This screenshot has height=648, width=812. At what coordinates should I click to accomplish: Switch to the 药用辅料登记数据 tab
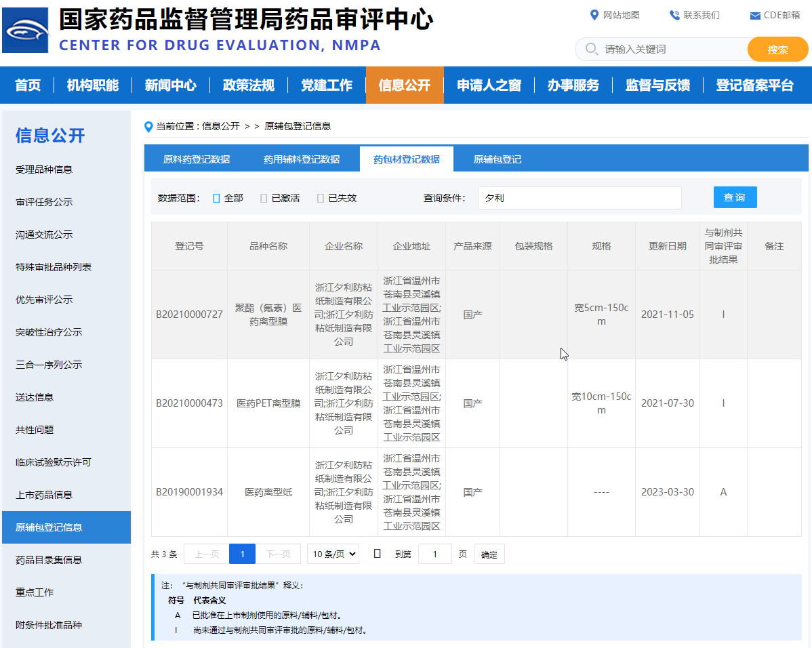tap(302, 160)
